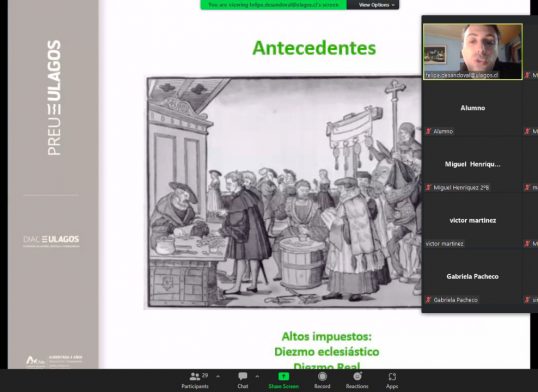Click muted mic icon beside Miguel Henriquez 2ºB
This screenshot has width=538, height=392.
tap(428, 187)
